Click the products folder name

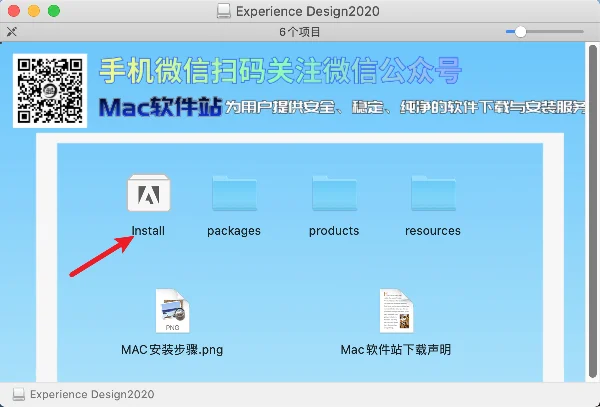[334, 231]
